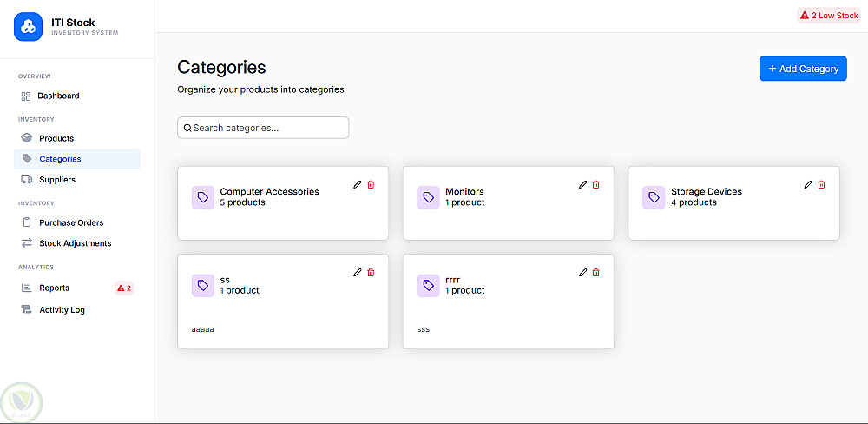
Task: Open the Suppliers section
Action: coord(57,180)
